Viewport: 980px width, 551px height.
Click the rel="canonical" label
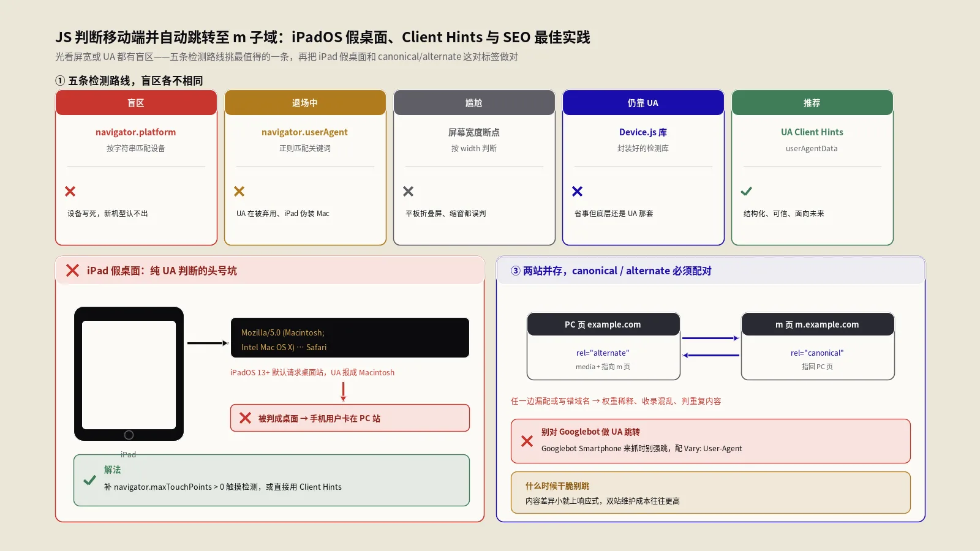click(x=817, y=353)
